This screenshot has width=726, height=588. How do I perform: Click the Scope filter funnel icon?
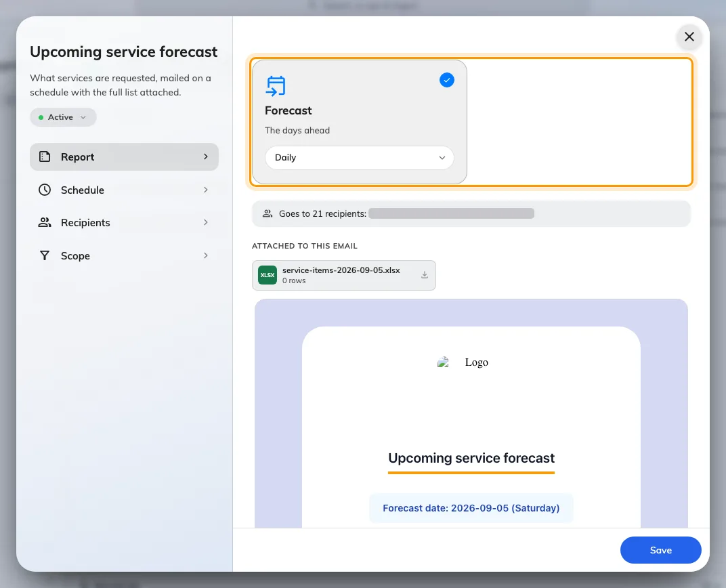(45, 255)
